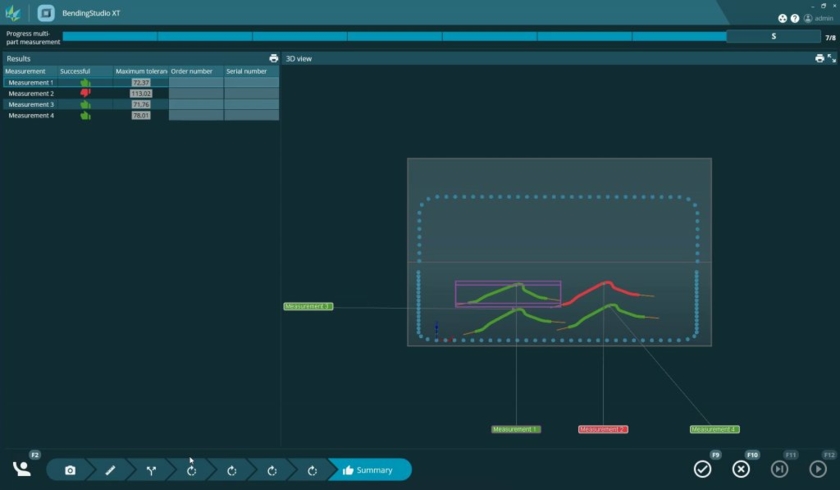Click the square module icon beside BendingStudio XT
Viewport: 840px width, 490px height.
[x=46, y=13]
